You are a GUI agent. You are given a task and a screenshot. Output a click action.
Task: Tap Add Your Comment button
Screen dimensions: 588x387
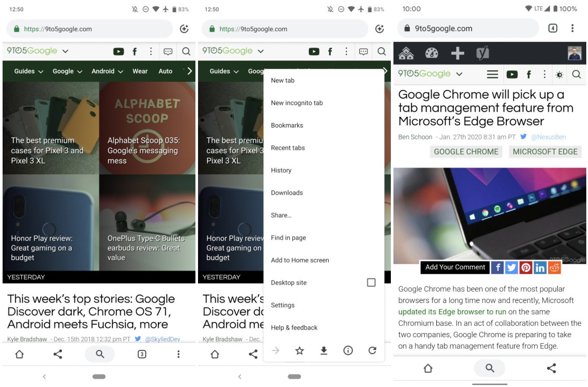click(x=455, y=267)
